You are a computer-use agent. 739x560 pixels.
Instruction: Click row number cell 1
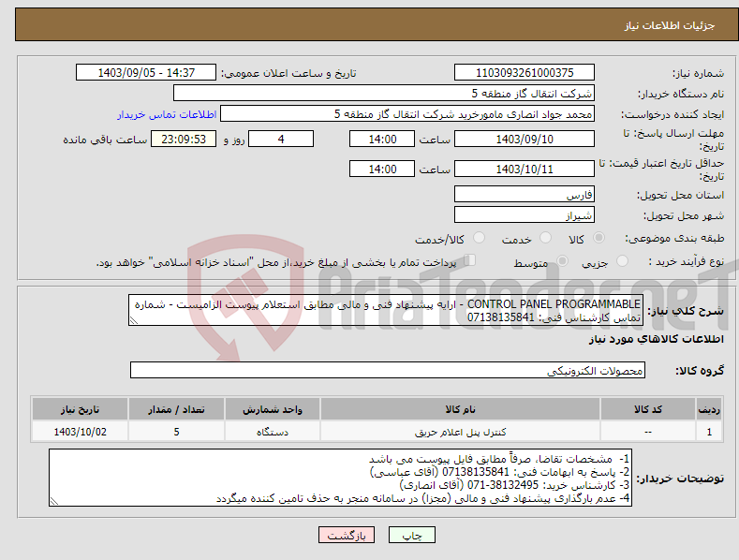coord(709,432)
